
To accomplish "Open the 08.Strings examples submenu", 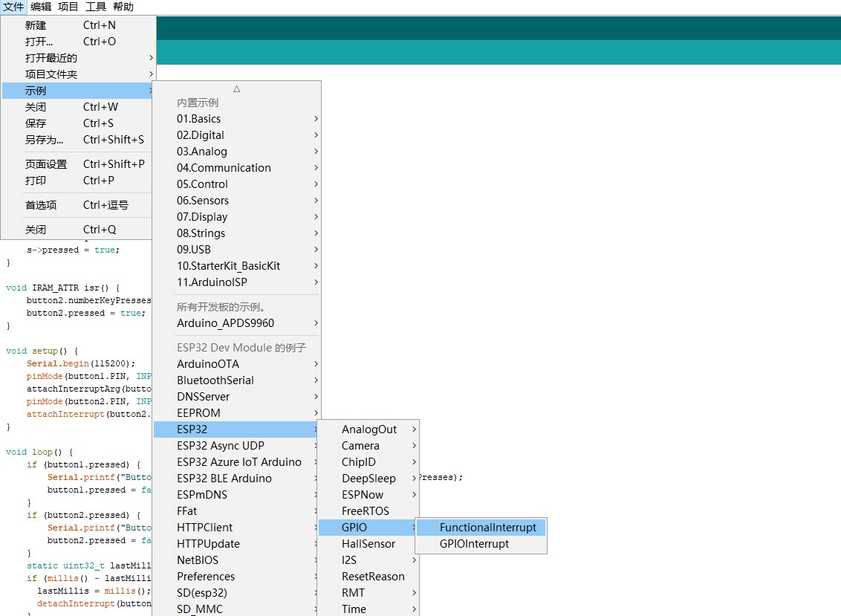I will 236,233.
